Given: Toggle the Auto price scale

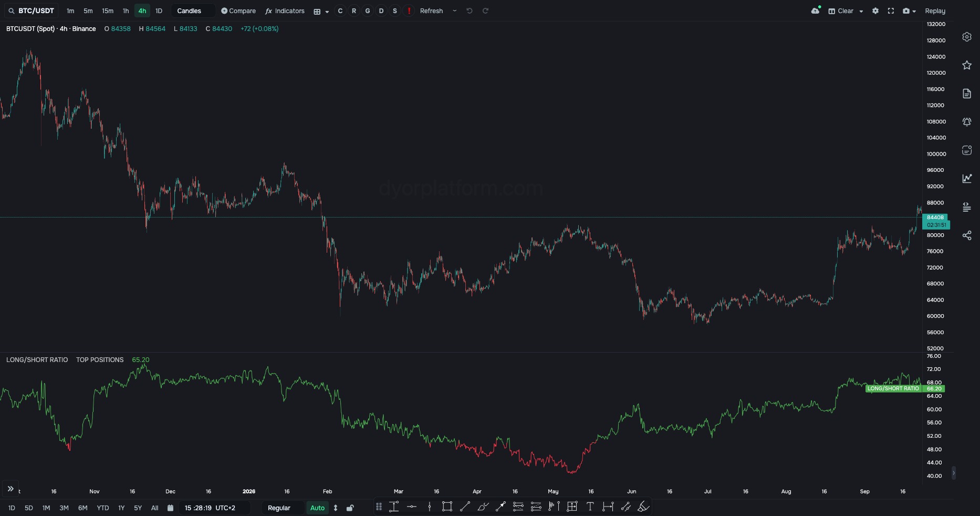Looking at the screenshot, I should tap(317, 508).
